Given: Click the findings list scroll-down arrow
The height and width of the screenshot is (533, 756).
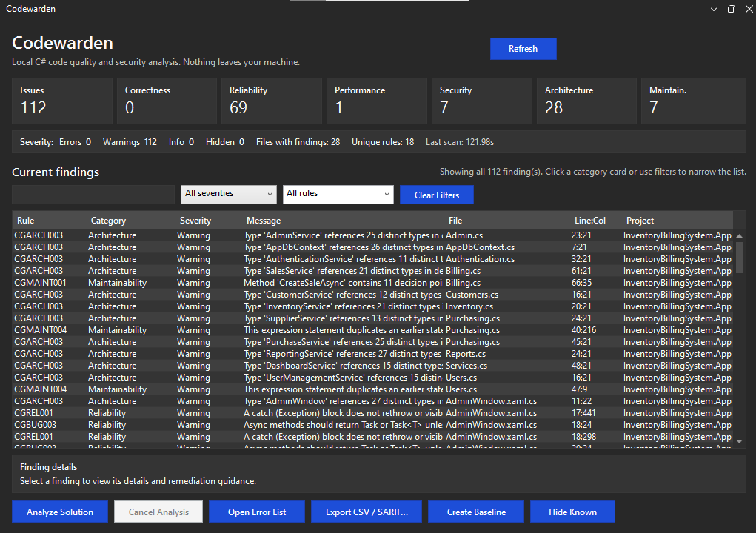Looking at the screenshot, I should click(739, 441).
